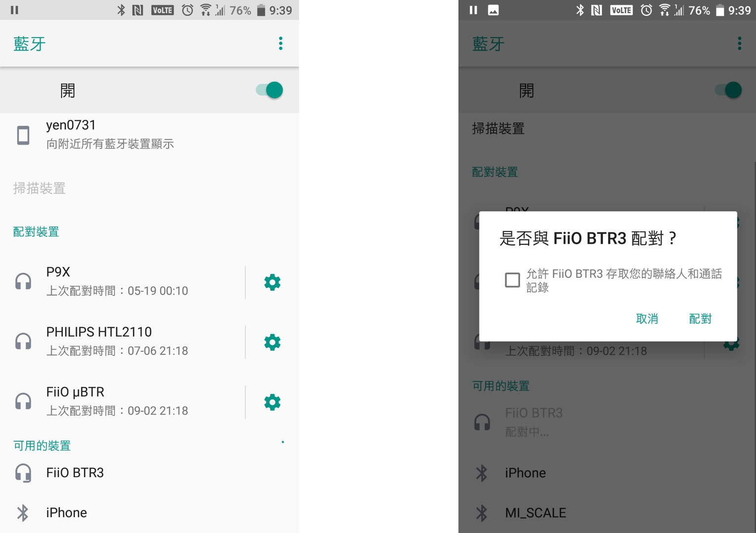Tap the Bluetooth icon beside iPhone in left list

coord(23,513)
